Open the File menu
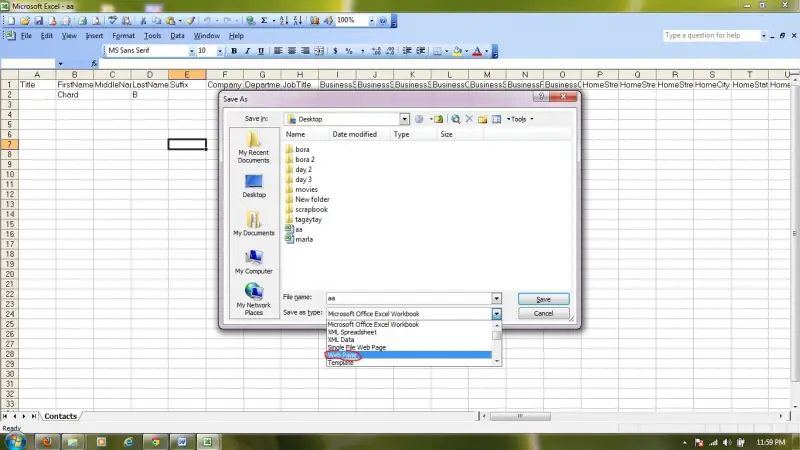This screenshot has height=450, width=800. pyautogui.click(x=26, y=36)
